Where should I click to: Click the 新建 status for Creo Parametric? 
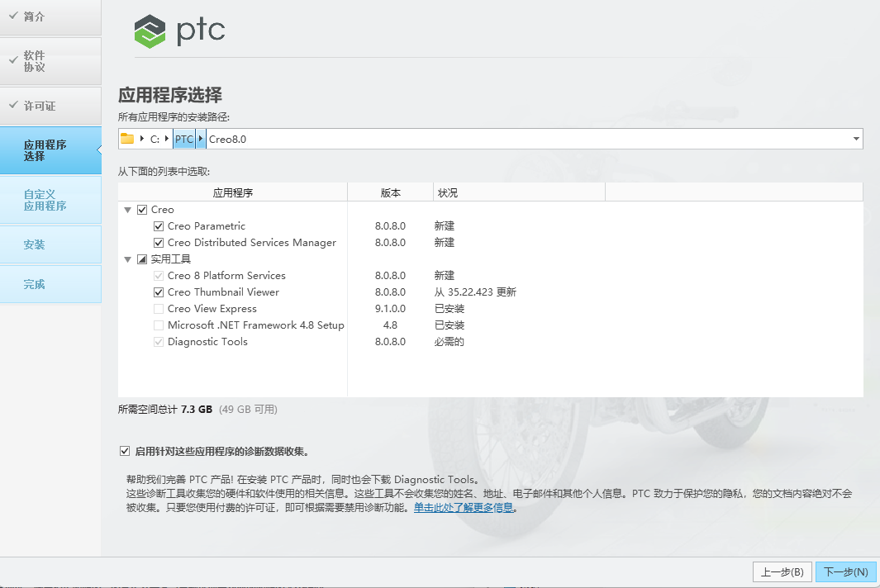tap(444, 226)
